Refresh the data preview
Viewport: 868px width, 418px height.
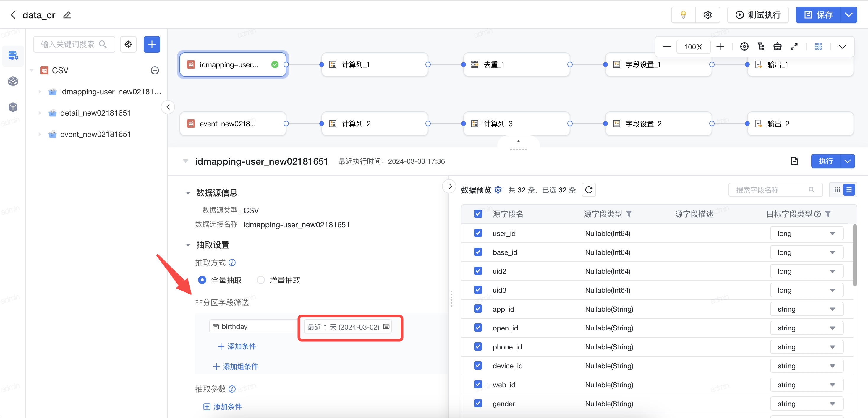coord(589,190)
